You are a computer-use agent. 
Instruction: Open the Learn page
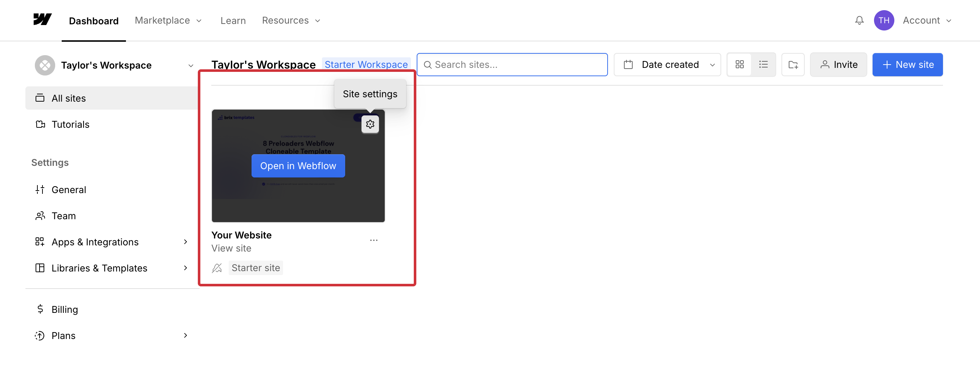pyautogui.click(x=233, y=21)
